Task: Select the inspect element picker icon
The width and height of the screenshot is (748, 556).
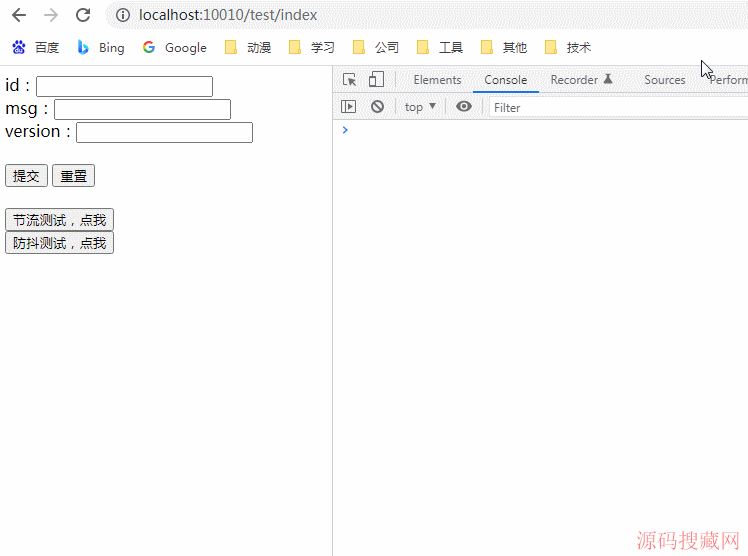Action: tap(349, 80)
